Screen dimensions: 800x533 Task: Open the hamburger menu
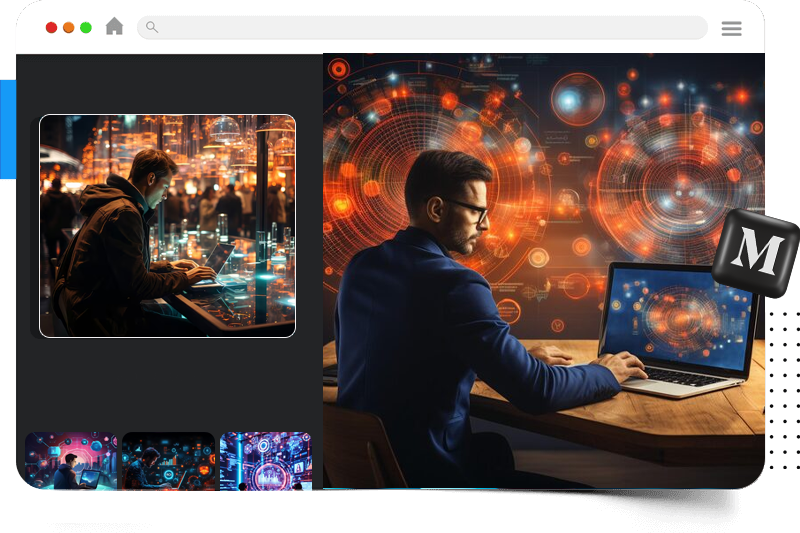point(731,28)
